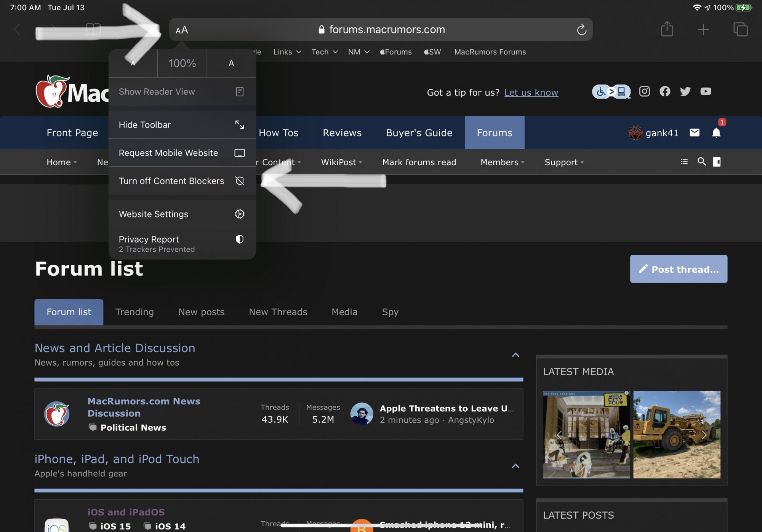Expand the Members dropdown
The image size is (762, 532).
tap(502, 162)
